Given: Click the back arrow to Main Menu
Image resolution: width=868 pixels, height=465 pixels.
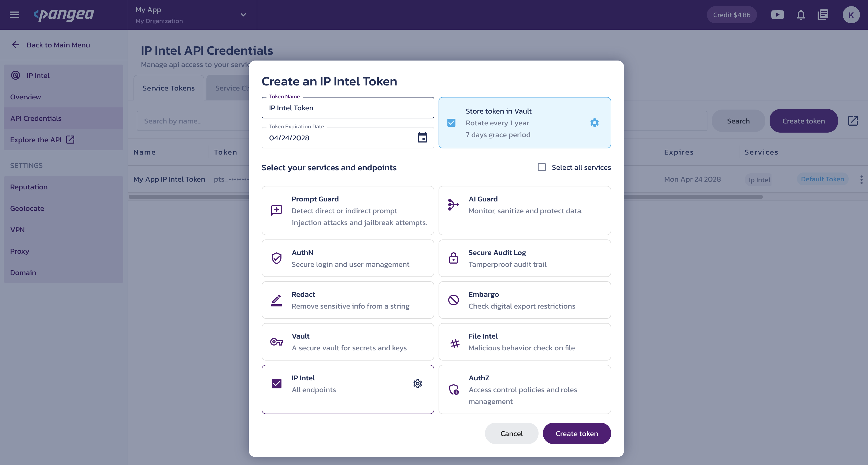Looking at the screenshot, I should pos(16,45).
